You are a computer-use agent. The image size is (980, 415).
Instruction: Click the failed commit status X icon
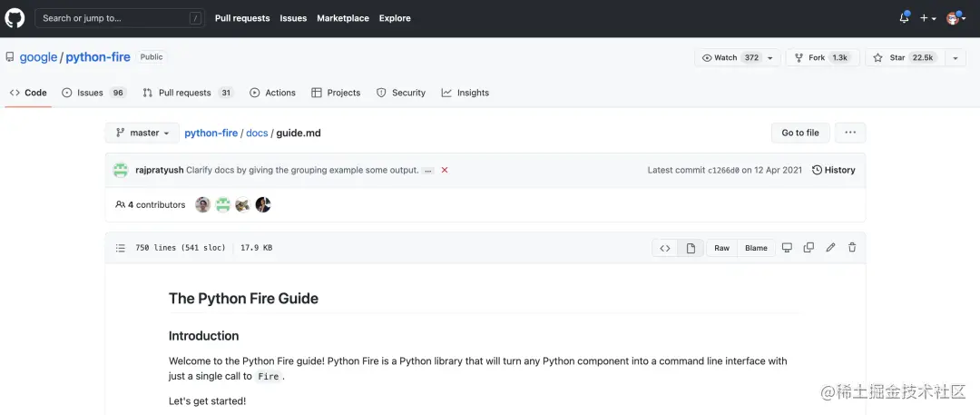coord(445,170)
